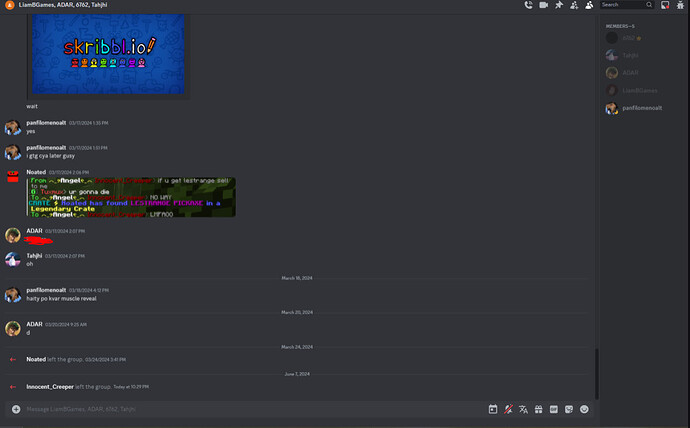Select member 6762 in members list
The width and height of the screenshot is (690, 428).
tap(642, 38)
